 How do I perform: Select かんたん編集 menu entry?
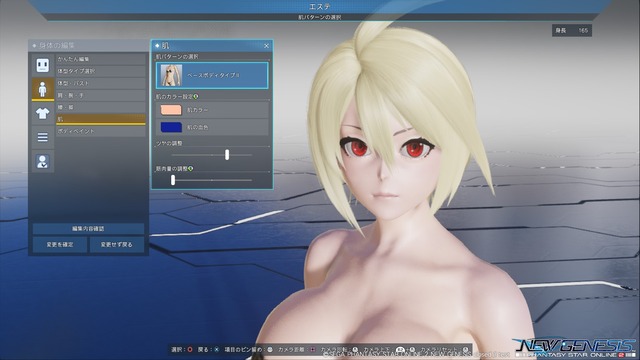101,59
